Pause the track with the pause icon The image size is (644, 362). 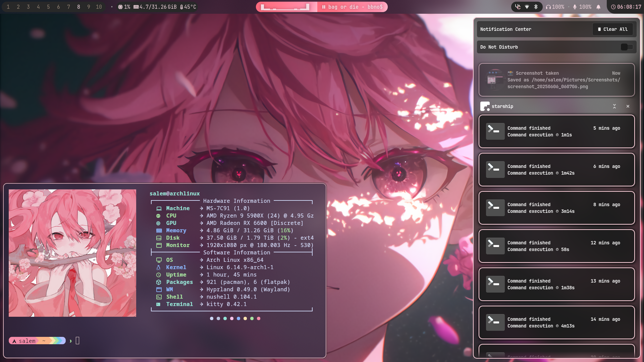[x=324, y=7]
